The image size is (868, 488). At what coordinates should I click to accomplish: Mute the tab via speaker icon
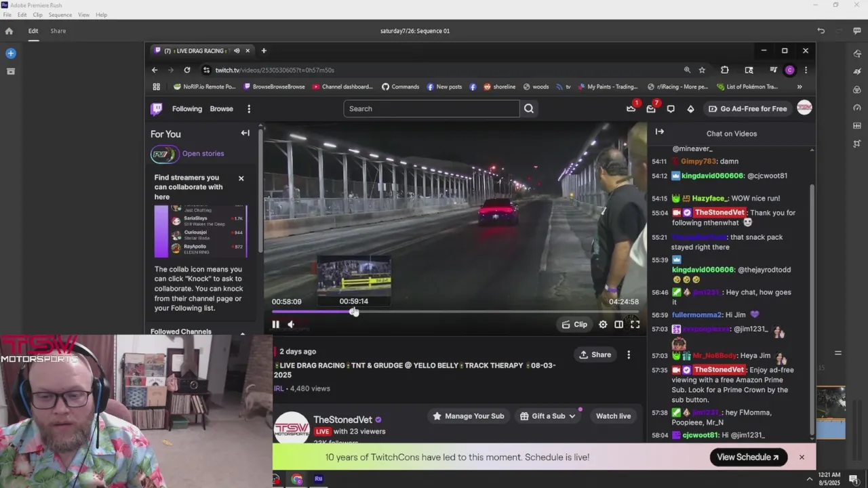(237, 51)
